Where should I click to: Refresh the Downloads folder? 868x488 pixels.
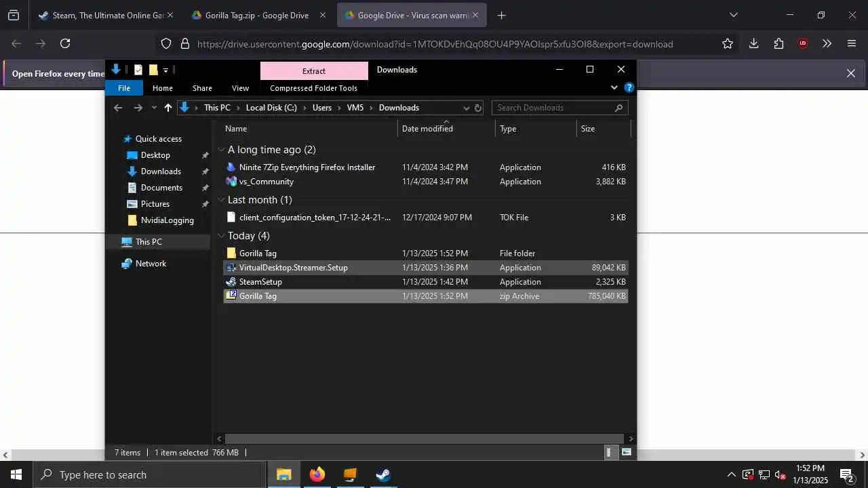pos(478,108)
